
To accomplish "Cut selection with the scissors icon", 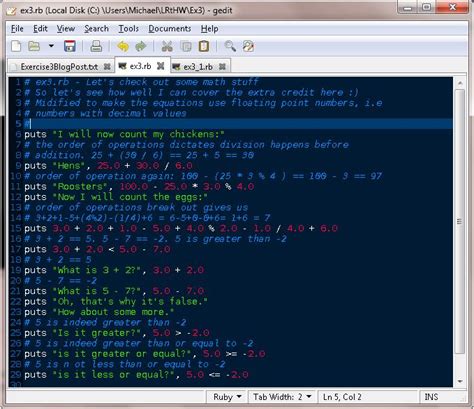I will pyautogui.click(x=167, y=46).
